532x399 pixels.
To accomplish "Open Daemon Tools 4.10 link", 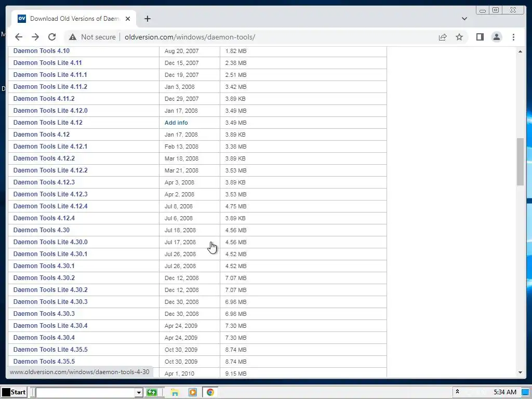I will [x=42, y=51].
